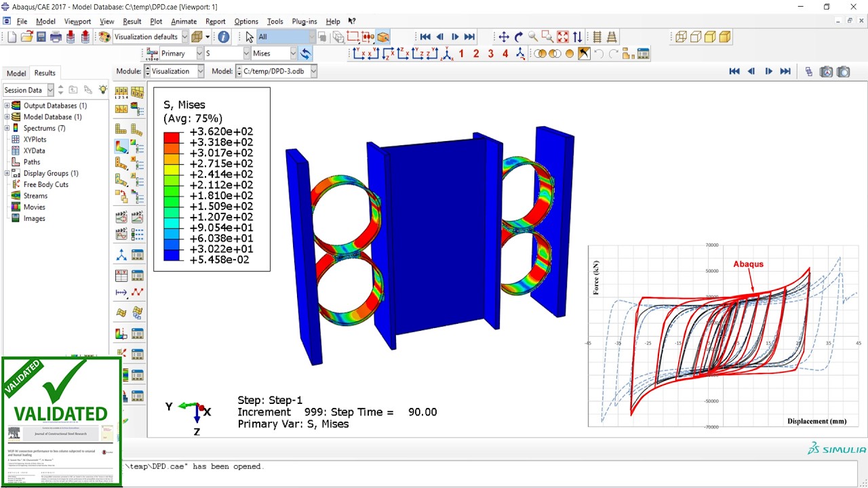The width and height of the screenshot is (868, 488).
Task: Save the model database with floppy icon
Action: (x=41, y=37)
